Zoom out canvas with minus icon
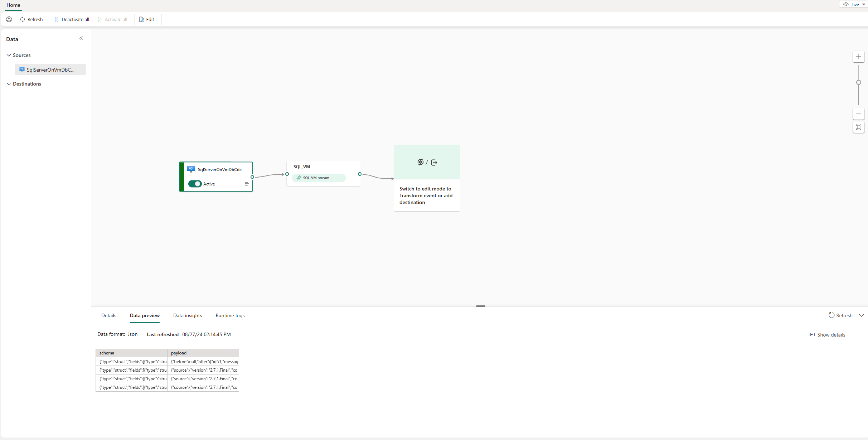Screen dimensions: 868x440 [858, 114]
